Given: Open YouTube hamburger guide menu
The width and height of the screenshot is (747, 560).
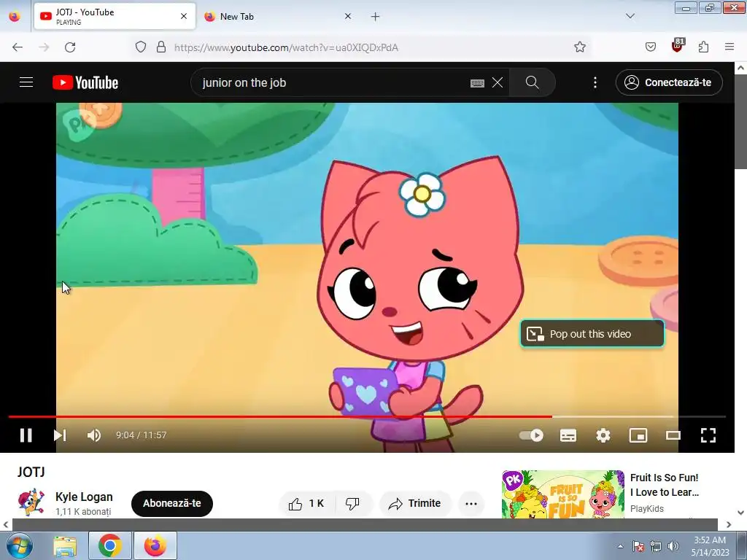Looking at the screenshot, I should [x=26, y=82].
